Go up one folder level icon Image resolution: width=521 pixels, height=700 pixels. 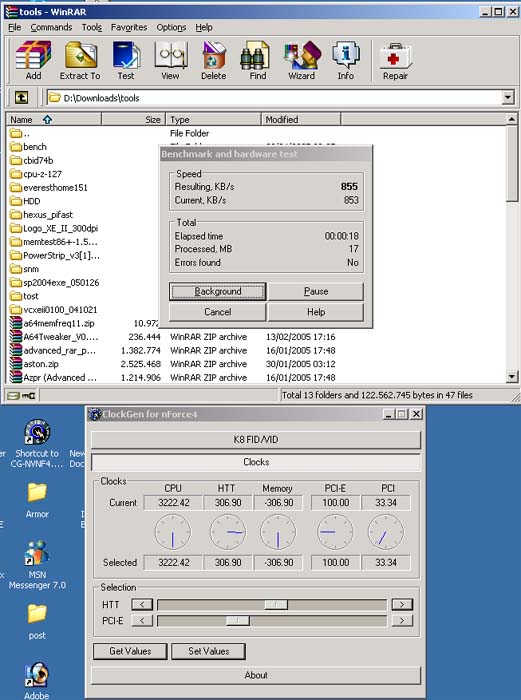(21, 97)
